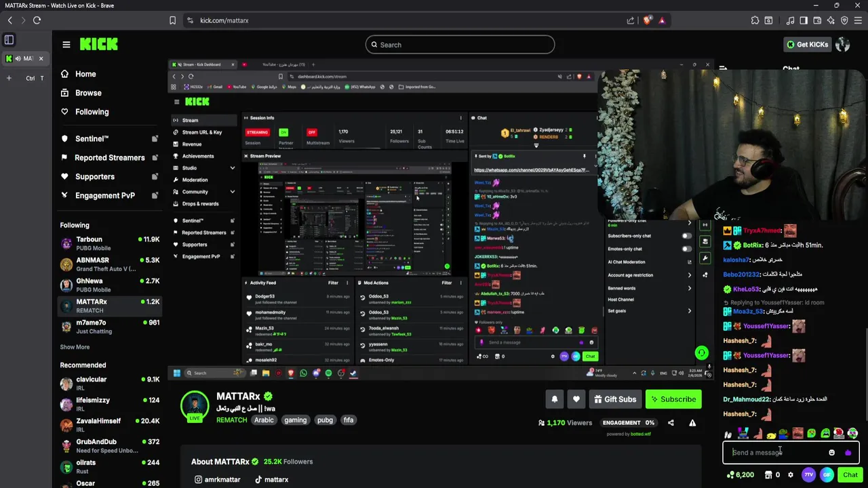
Task: Open chat settings gear
Action: point(791,475)
